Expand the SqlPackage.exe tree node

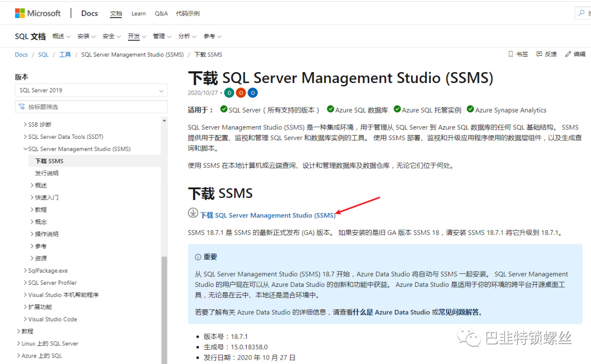click(x=25, y=271)
